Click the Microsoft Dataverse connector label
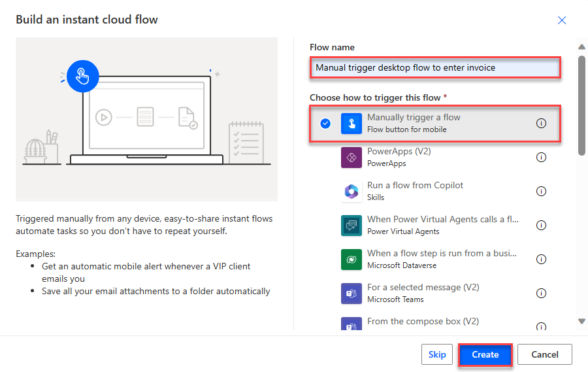588x372 pixels. [402, 265]
